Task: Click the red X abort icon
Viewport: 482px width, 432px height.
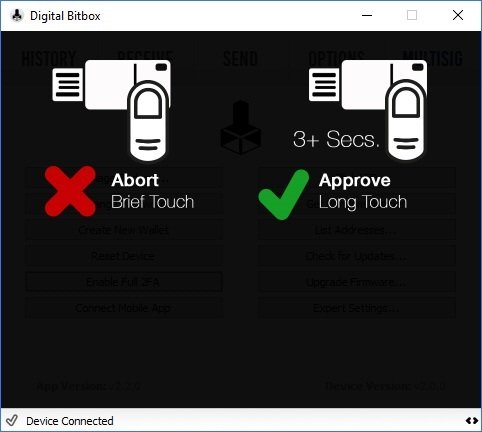Action: pos(70,191)
